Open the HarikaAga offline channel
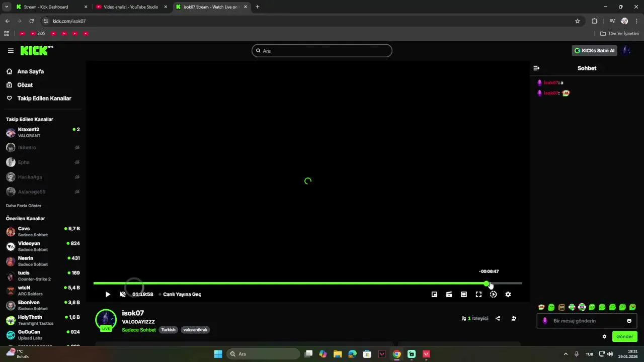The height and width of the screenshot is (362, 644). pyautogui.click(x=43, y=177)
